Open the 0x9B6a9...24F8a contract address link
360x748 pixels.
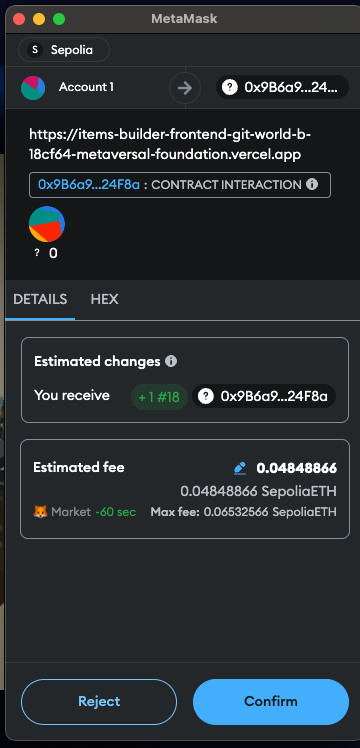pos(89,185)
